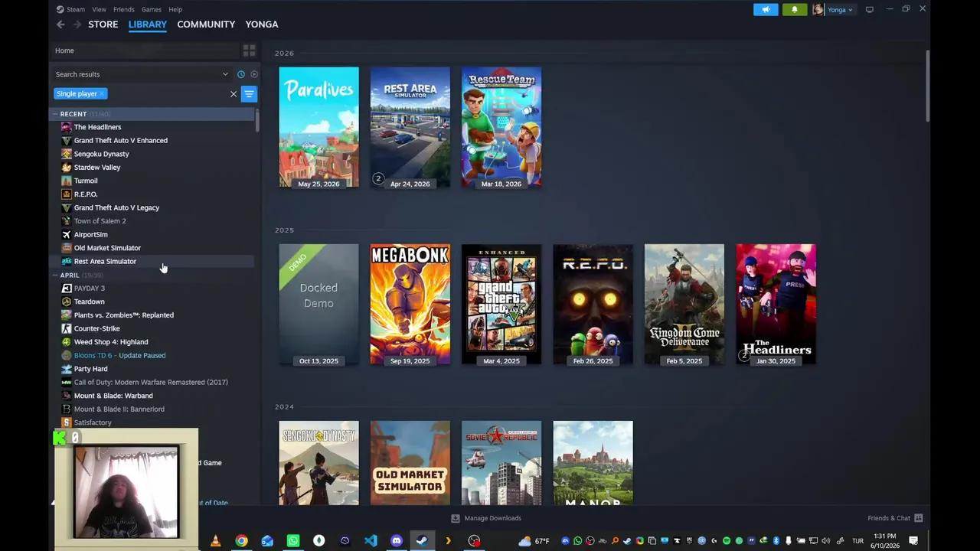Open the green notifications bell
This screenshot has height=551, width=980.
[795, 9]
